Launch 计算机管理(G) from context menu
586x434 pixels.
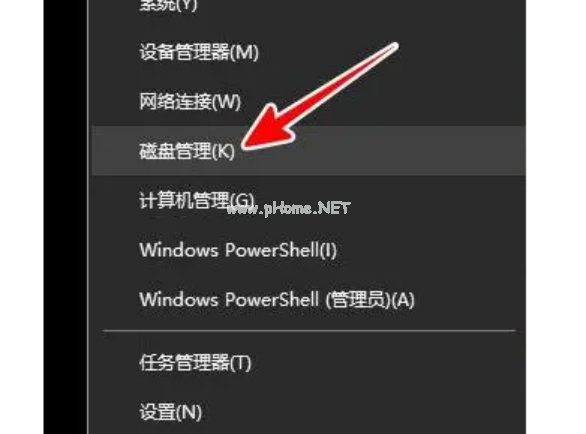point(308,200)
